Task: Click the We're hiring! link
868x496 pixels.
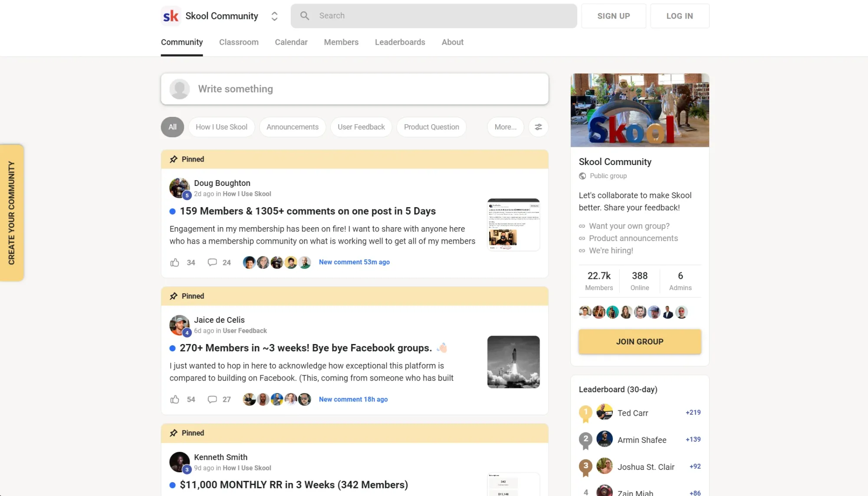Action: (x=611, y=251)
